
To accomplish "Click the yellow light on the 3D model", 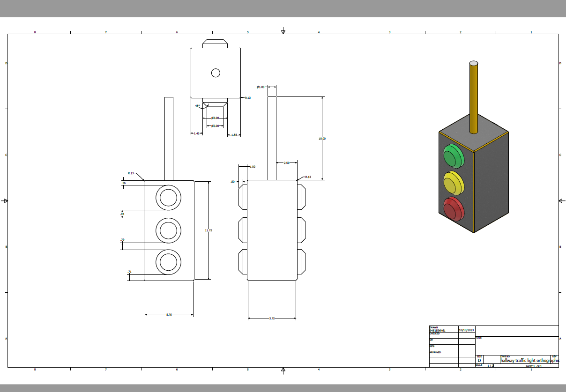I will (x=453, y=183).
